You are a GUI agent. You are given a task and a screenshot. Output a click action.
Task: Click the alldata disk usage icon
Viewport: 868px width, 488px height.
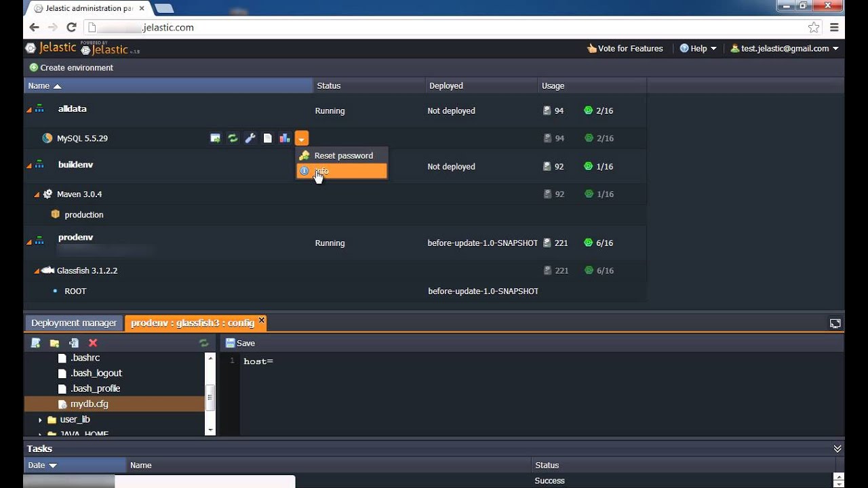(x=547, y=110)
